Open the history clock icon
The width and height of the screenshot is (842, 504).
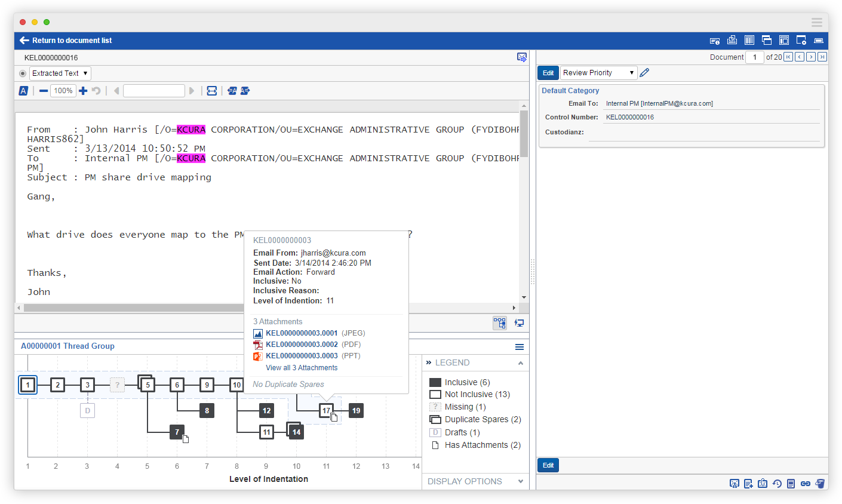click(777, 484)
